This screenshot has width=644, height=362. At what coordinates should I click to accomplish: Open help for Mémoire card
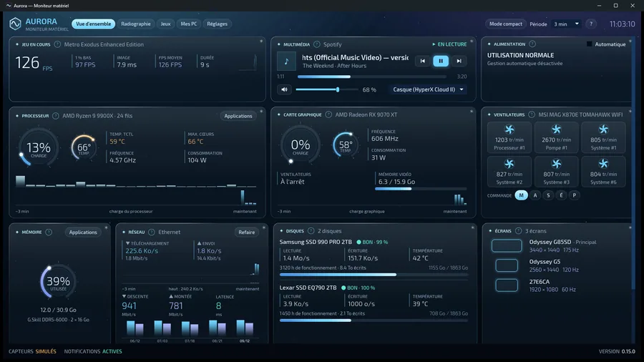click(49, 232)
